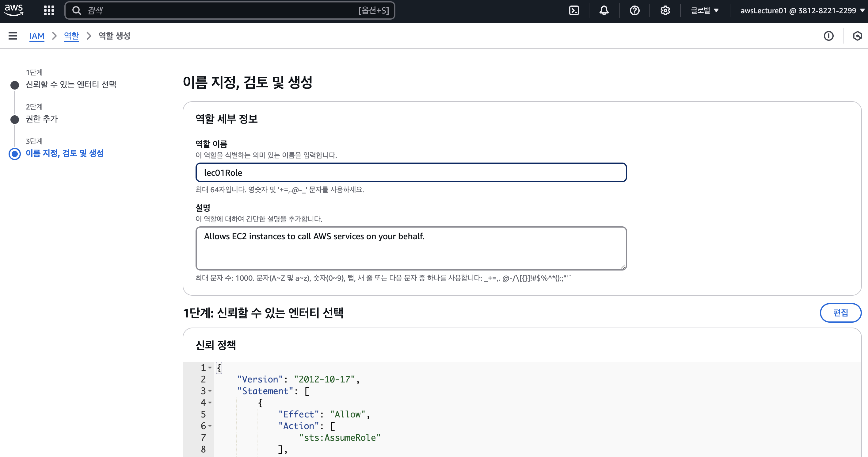
Task: Go to the IAM breadcrumb link
Action: pos(37,36)
